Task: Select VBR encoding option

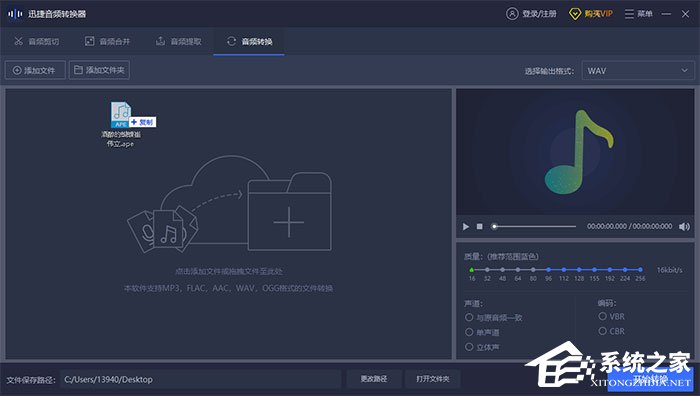Action: 612,317
